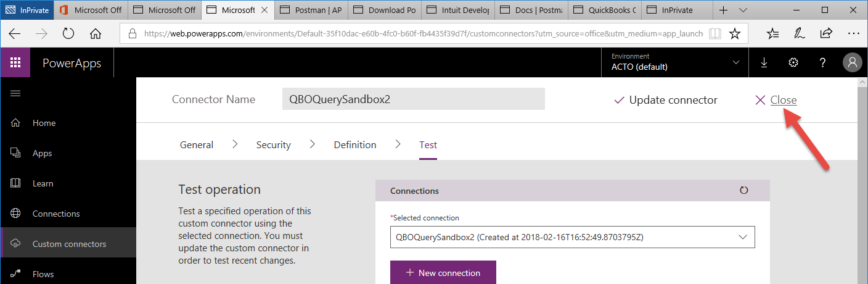Image resolution: width=868 pixels, height=284 pixels.
Task: Click the browser home button
Action: [x=96, y=34]
